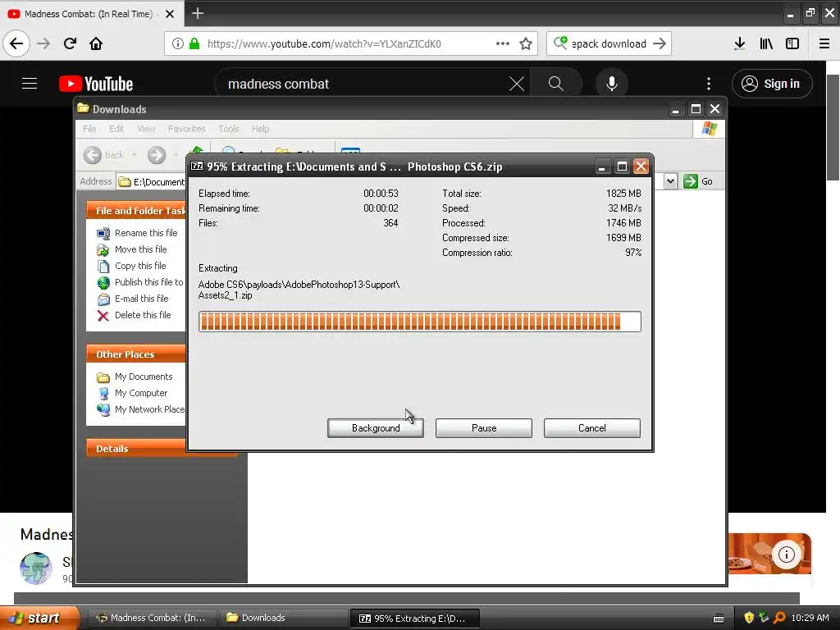This screenshot has height=630, width=840.
Task: Click Forward arrow in Downloads explorer
Action: 157,155
